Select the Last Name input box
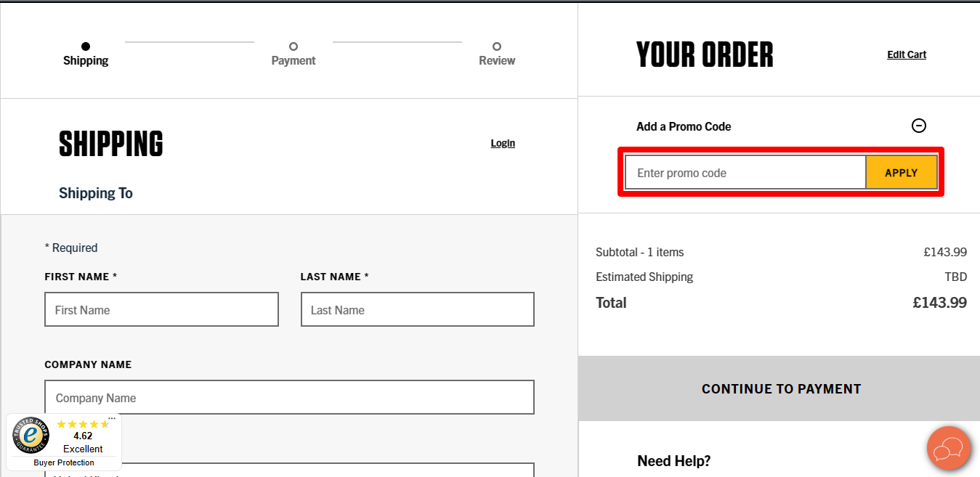This screenshot has height=477, width=980. pyautogui.click(x=417, y=310)
